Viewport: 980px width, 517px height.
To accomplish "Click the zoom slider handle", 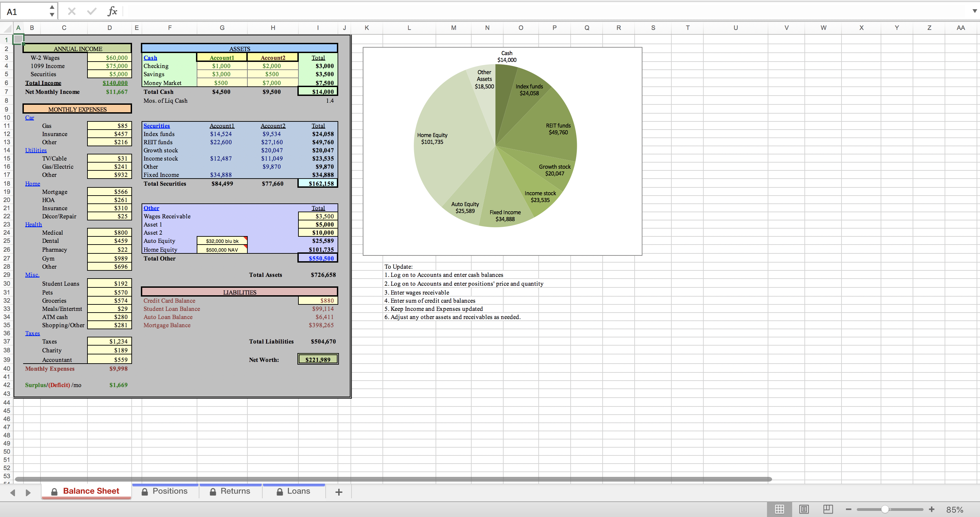I will (x=885, y=510).
